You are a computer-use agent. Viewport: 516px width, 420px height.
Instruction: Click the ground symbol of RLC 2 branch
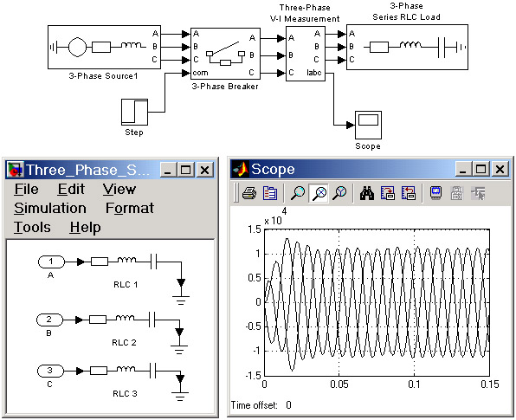(179, 350)
